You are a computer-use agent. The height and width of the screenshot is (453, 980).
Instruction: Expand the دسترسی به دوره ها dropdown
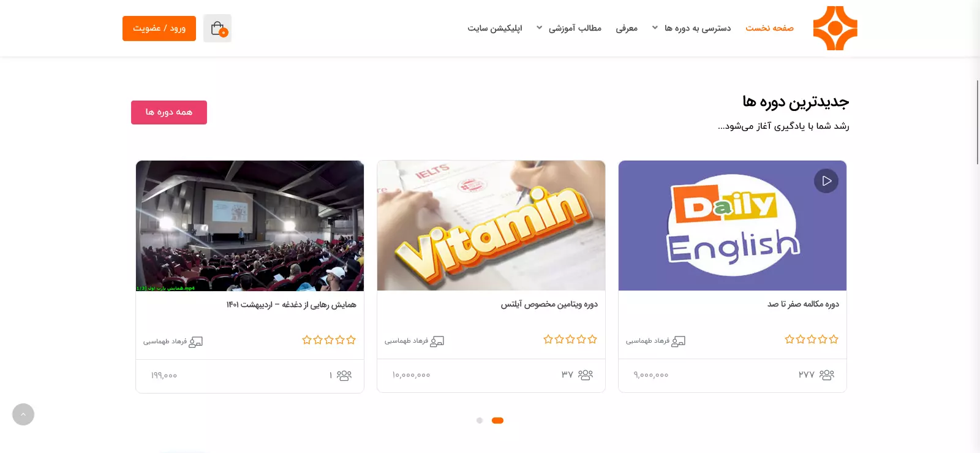point(692,28)
